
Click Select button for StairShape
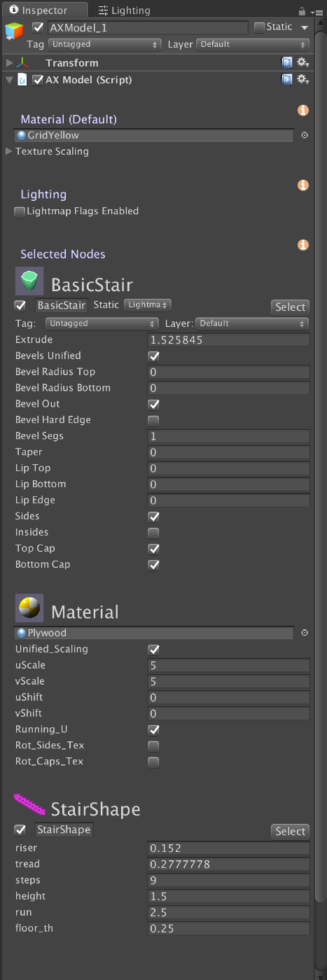pyautogui.click(x=290, y=831)
